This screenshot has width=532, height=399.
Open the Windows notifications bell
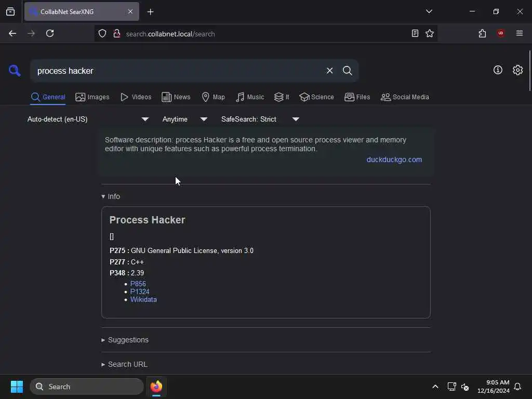pos(517,387)
